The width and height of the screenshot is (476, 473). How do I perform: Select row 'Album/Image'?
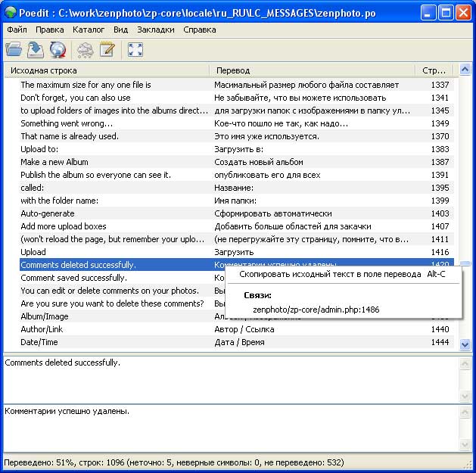tap(121, 316)
